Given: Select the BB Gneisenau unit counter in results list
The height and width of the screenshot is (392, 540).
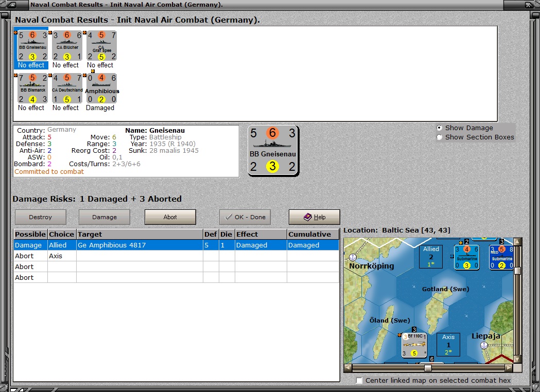Looking at the screenshot, I should 33,45.
